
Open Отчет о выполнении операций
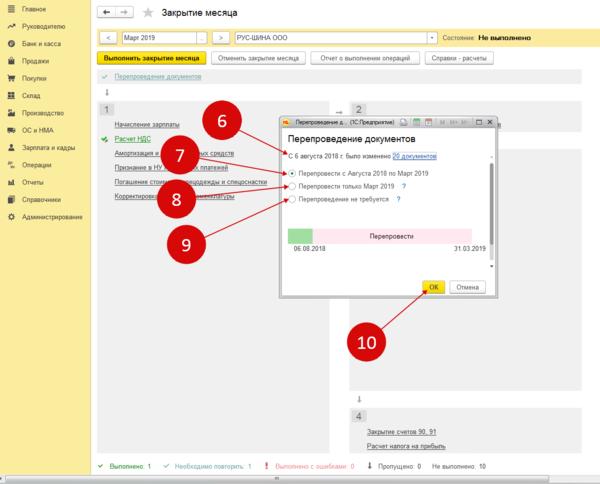(365, 58)
